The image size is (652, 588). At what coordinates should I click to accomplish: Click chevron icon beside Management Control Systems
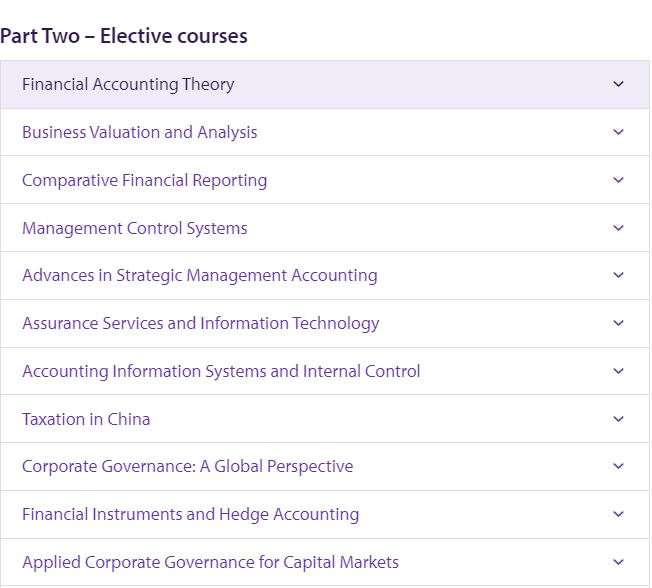618,228
